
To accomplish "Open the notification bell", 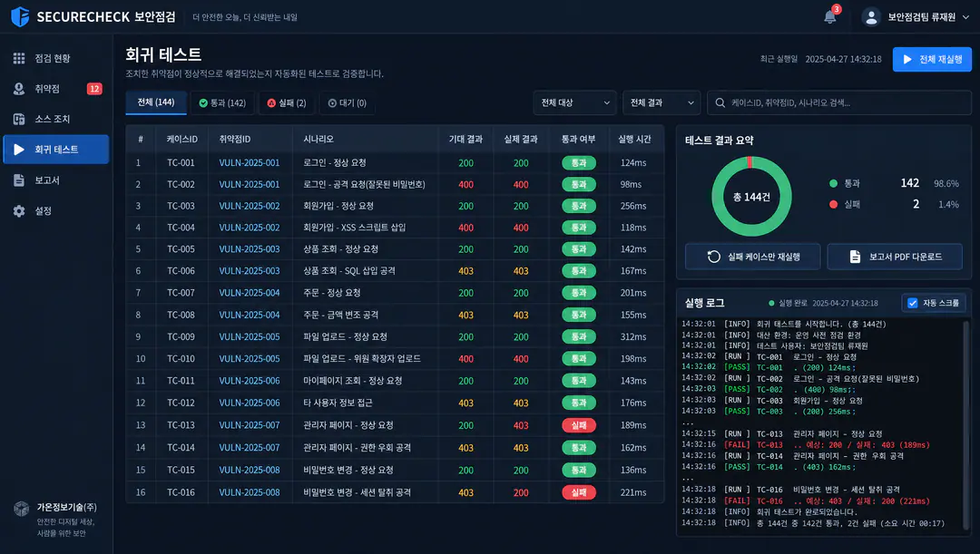I will tap(830, 17).
